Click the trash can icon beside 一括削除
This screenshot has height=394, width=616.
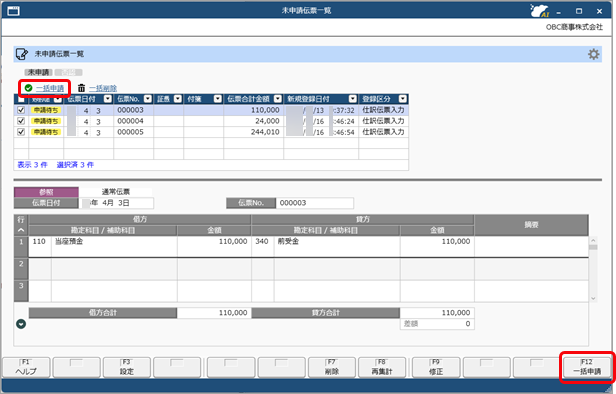click(x=81, y=88)
